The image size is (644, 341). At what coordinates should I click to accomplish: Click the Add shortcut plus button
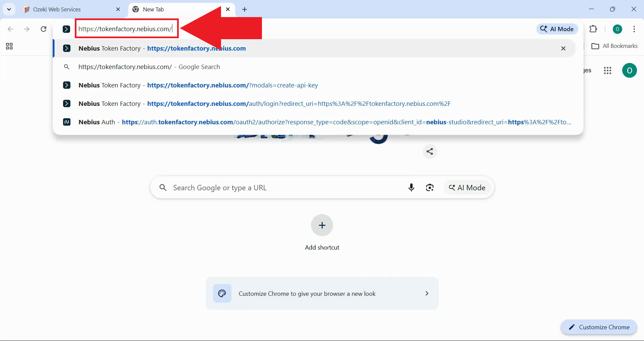(322, 225)
